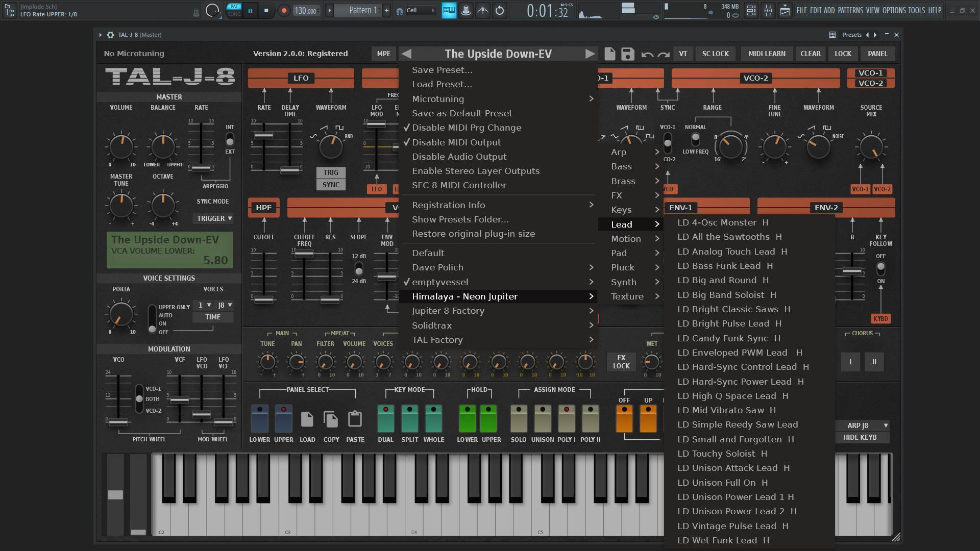Image resolution: width=980 pixels, height=551 pixels.
Task: Click the panel COPY icon
Action: (331, 419)
